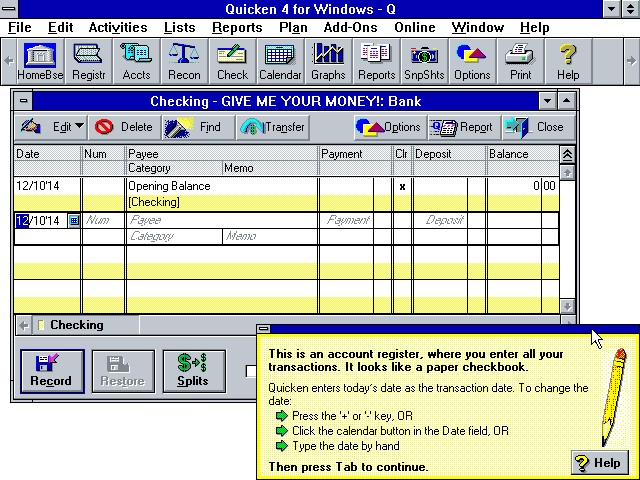Jump to register top with double-arrow

point(567,155)
